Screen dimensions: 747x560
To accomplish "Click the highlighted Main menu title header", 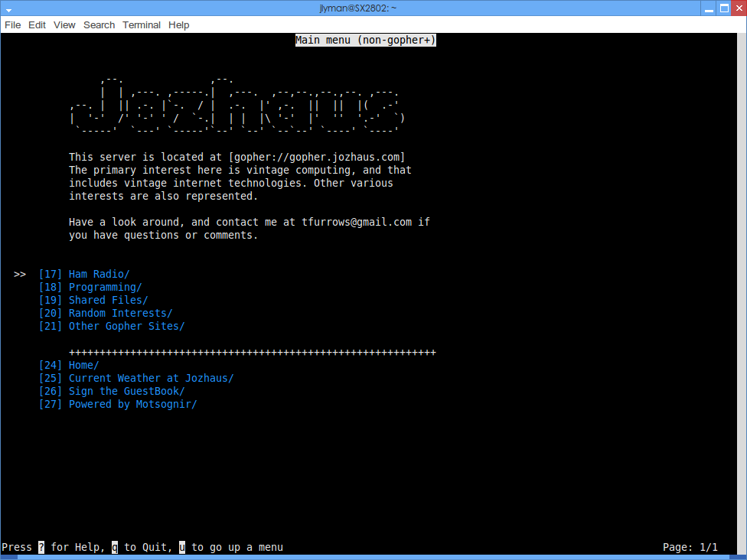I will 366,40.
